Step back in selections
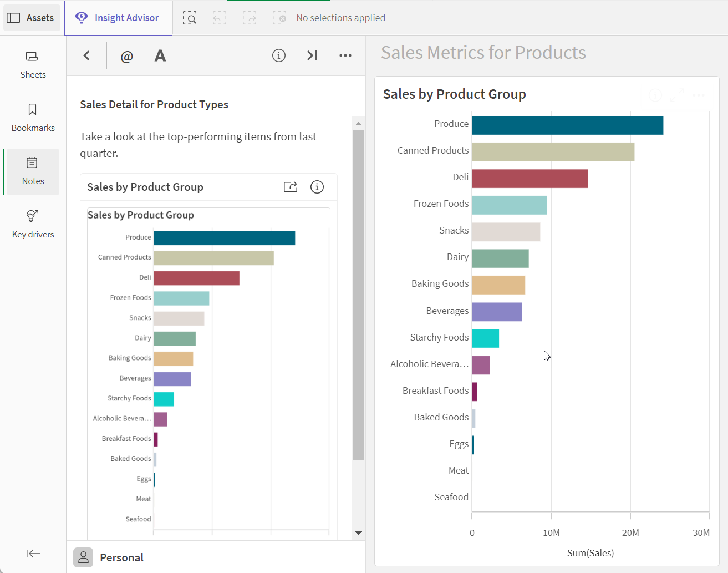728x573 pixels. coord(220,18)
